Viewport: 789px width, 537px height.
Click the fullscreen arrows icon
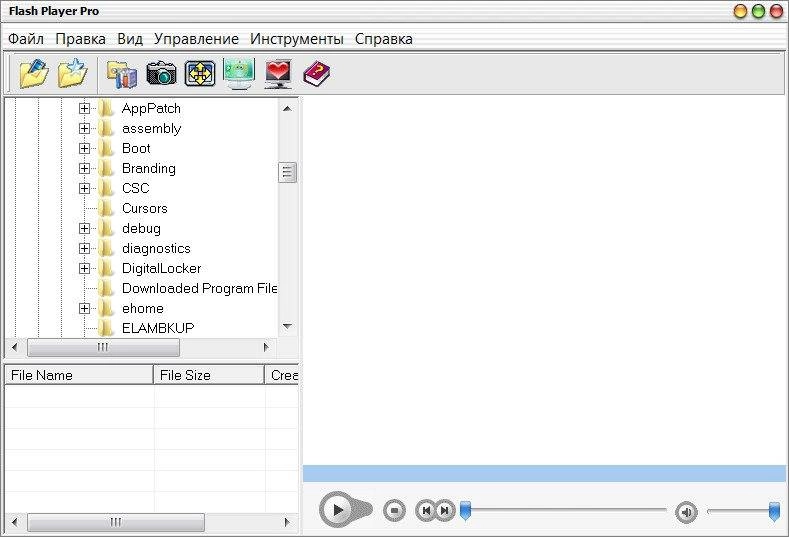tap(200, 73)
